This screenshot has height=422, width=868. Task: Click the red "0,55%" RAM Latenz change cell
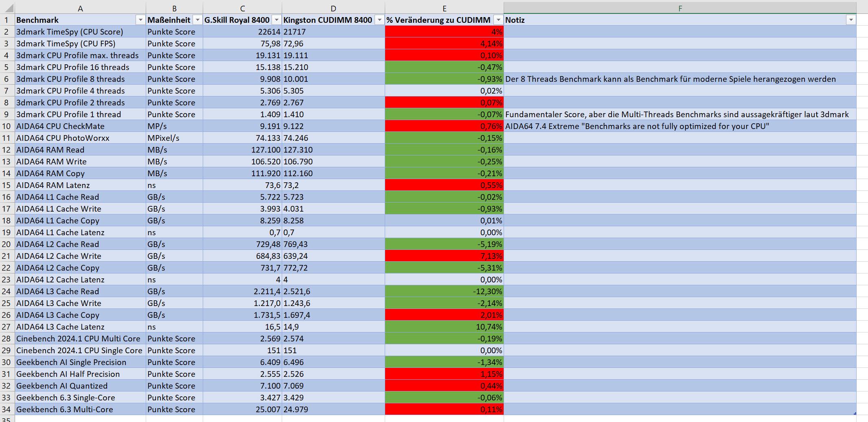pyautogui.click(x=444, y=185)
